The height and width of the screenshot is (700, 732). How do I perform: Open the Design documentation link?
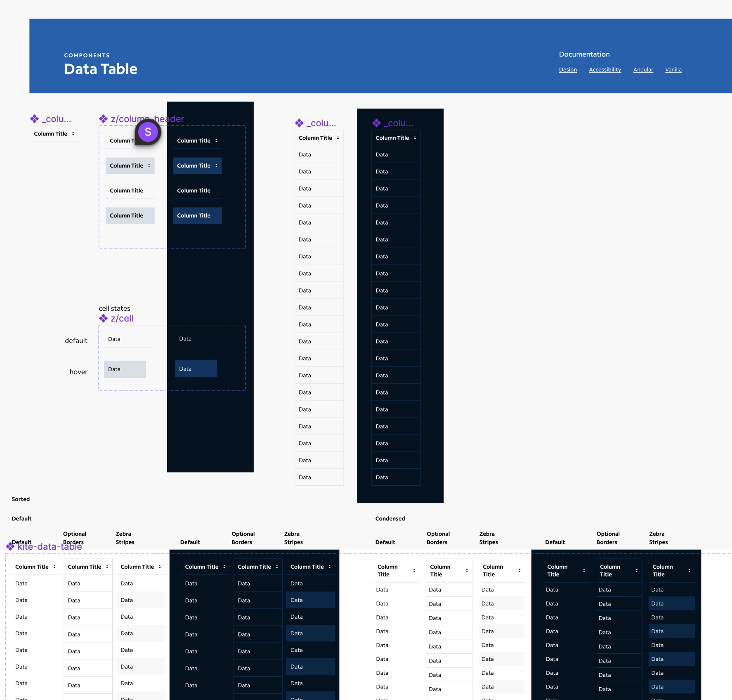point(568,70)
